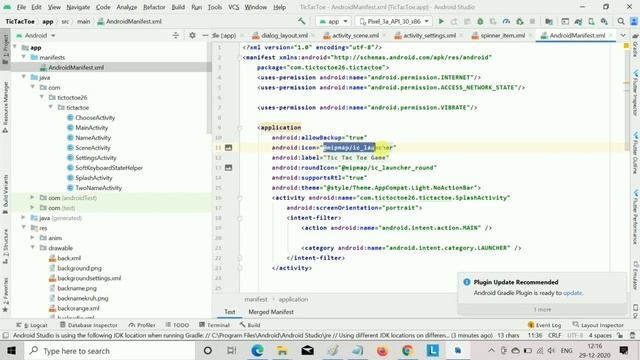Close the AndroidManifest.xml tab
Screen dimensions: 640x360
point(611,36)
